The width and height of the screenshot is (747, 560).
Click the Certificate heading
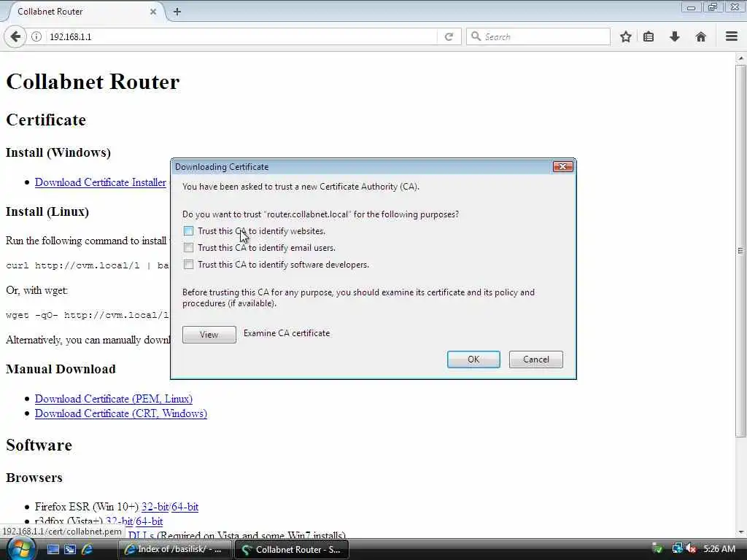tap(46, 120)
